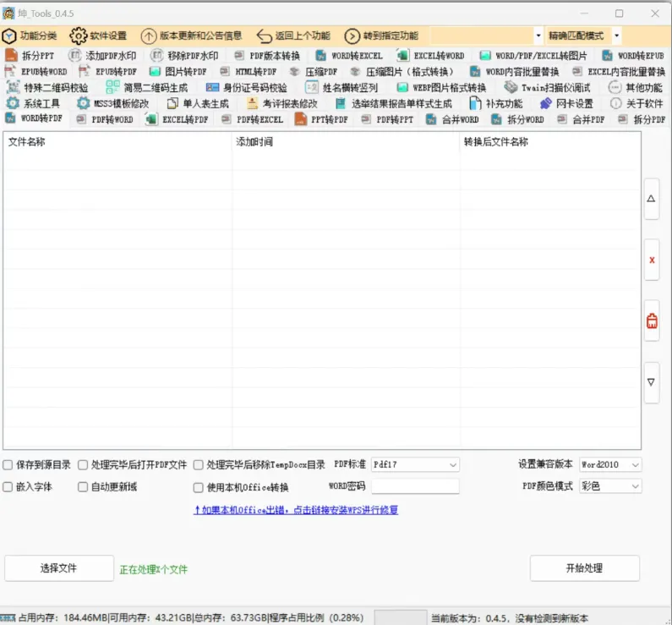
Task: Click 转换后文件名称 column header
Action: [496, 142]
